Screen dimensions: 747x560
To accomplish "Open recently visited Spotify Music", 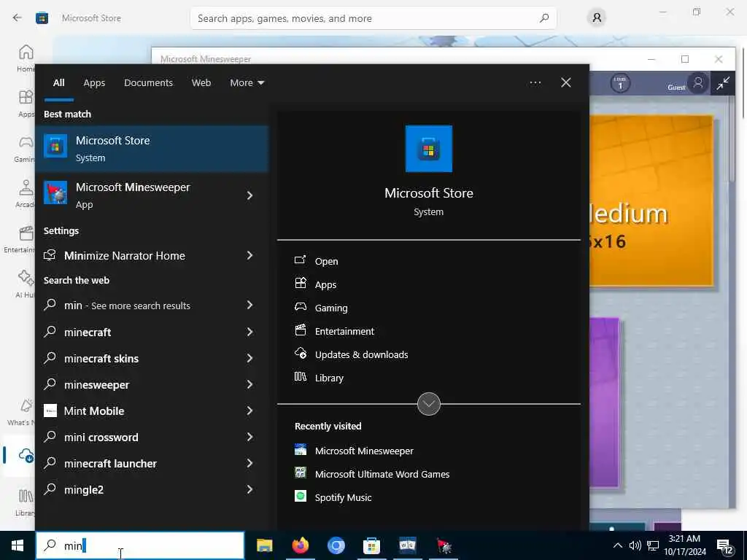I will [x=333, y=497].
